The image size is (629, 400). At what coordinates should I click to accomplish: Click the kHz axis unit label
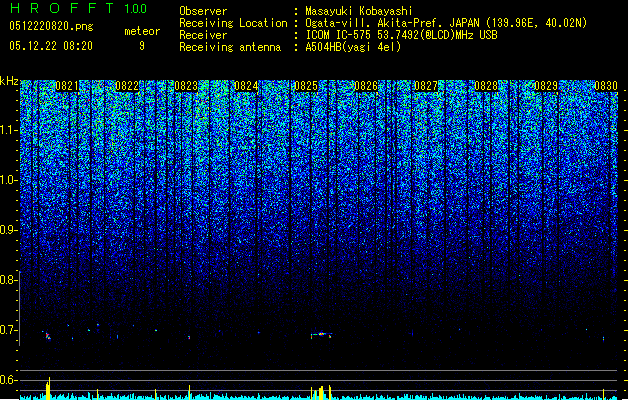(x=9, y=81)
